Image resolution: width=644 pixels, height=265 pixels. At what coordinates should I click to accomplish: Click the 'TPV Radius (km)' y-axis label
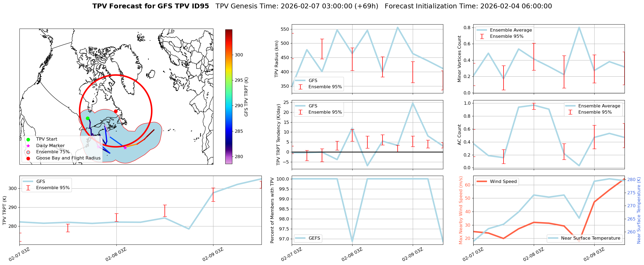tap(277, 59)
